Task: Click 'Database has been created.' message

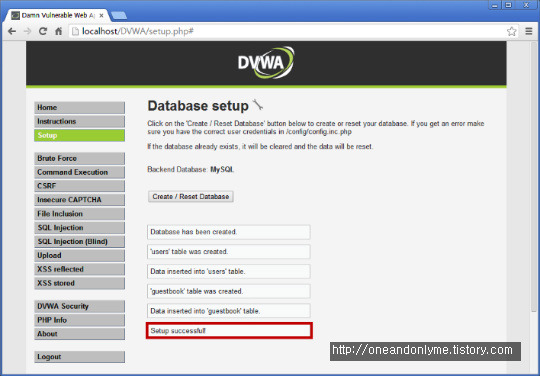Action: (229, 232)
